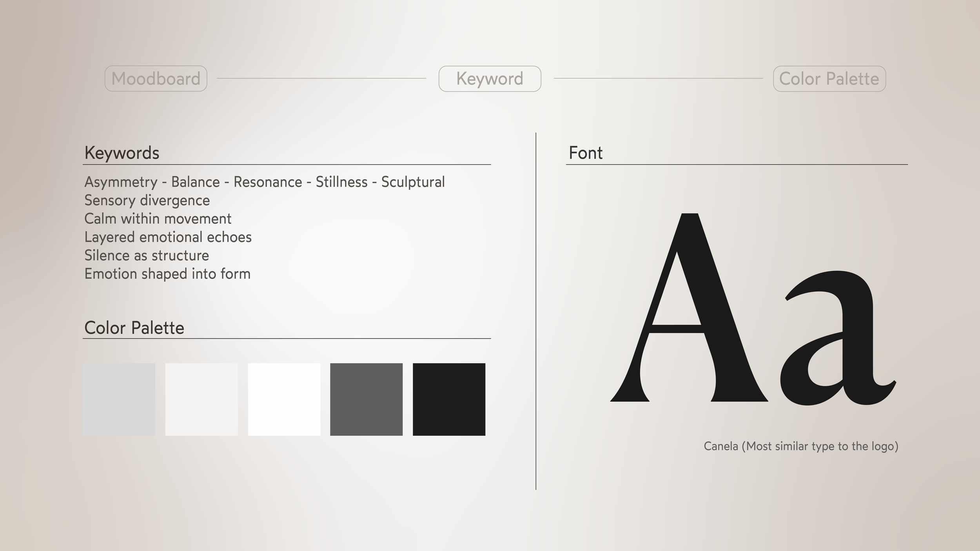
Task: Open the Moodboard tab
Action: tap(156, 79)
